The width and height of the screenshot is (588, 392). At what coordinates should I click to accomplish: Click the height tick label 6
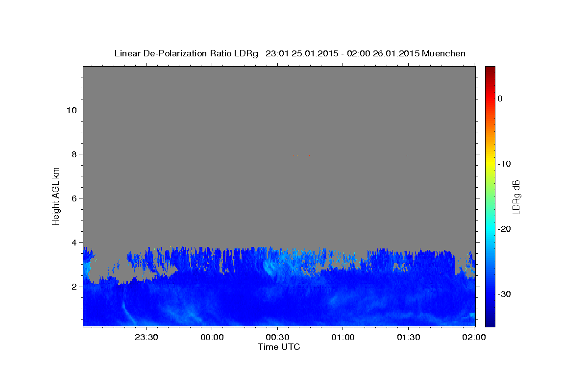73,198
